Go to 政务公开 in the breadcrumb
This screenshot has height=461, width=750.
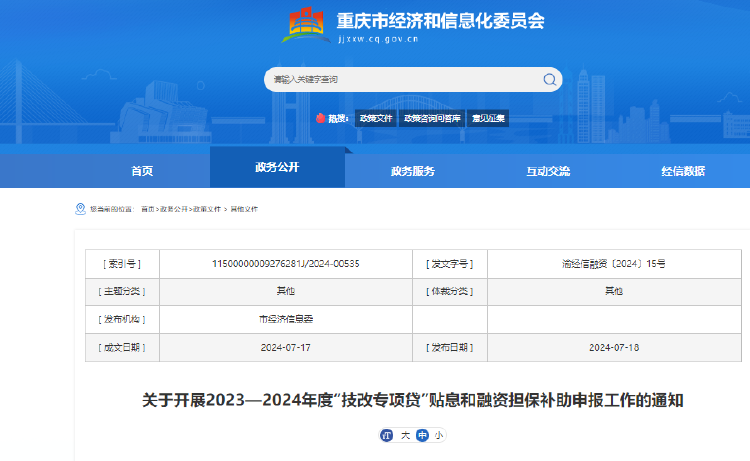pyautogui.click(x=174, y=209)
